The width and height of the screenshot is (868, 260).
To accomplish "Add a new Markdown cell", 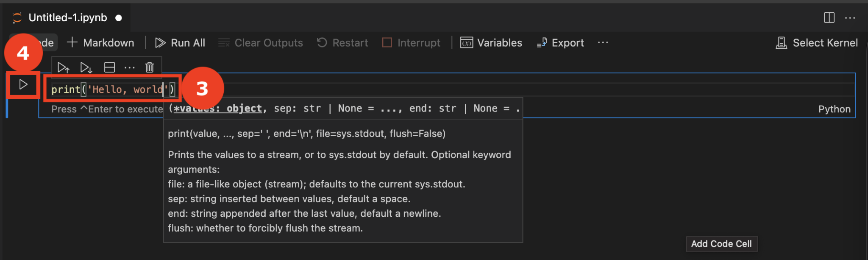I will [x=101, y=43].
